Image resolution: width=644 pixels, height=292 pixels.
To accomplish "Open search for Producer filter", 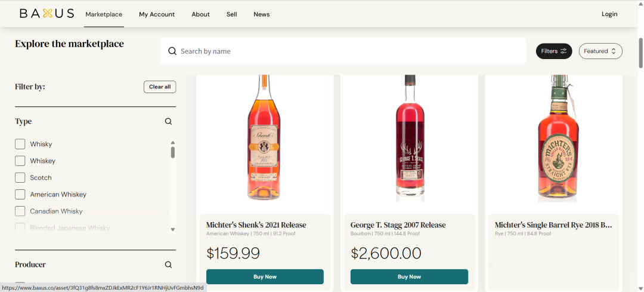I will (x=168, y=265).
